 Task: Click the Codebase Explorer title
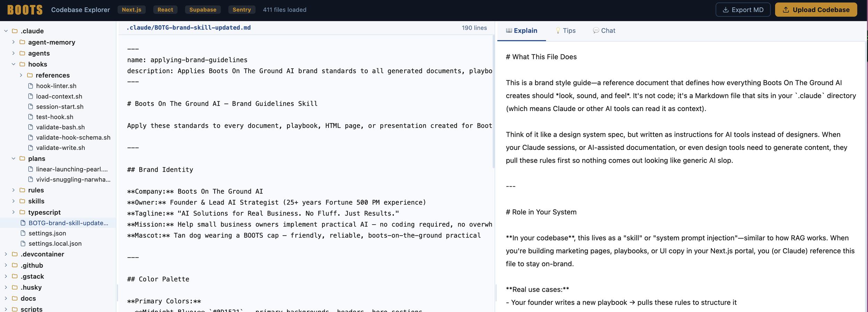pos(81,10)
